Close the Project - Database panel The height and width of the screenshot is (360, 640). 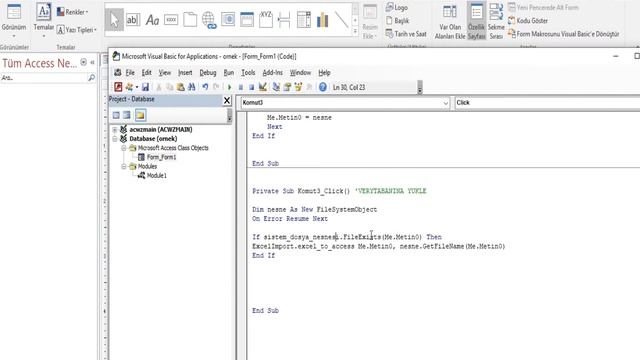[227, 100]
